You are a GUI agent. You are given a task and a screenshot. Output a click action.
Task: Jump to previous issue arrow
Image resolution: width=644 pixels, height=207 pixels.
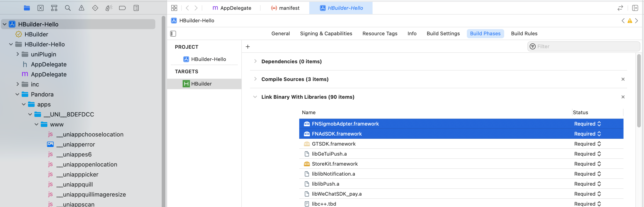(x=623, y=21)
